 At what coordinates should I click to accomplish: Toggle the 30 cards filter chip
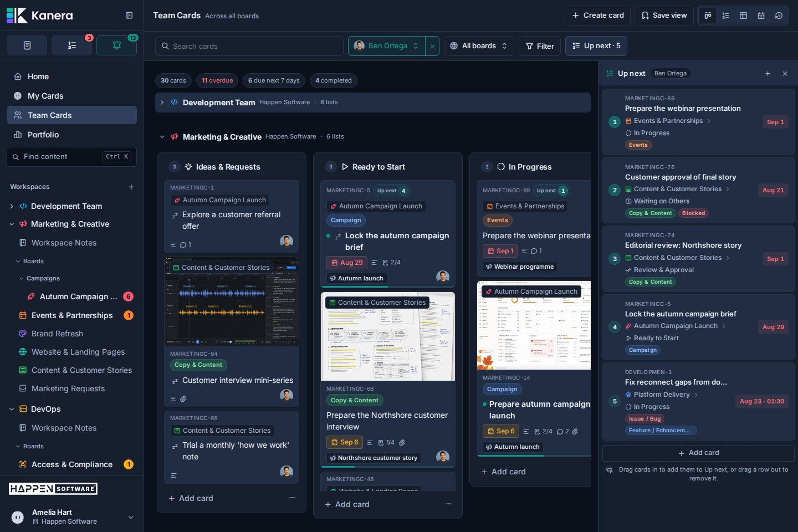pos(173,80)
